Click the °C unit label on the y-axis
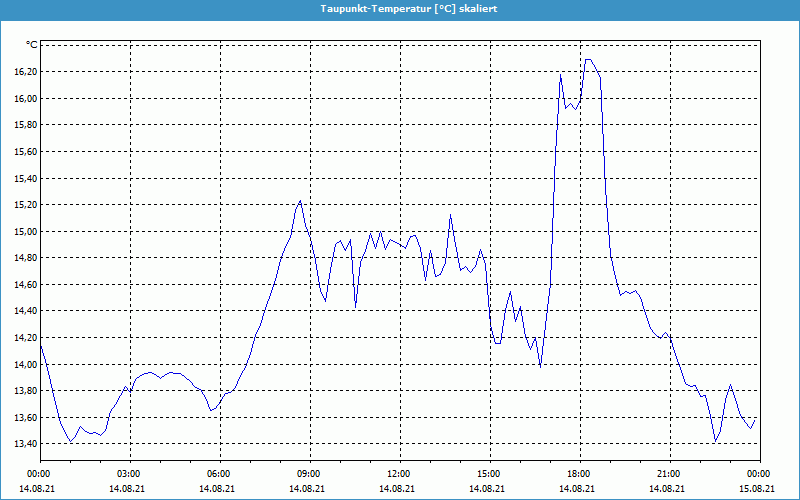Screen dimensions: 800x500 click(x=32, y=45)
